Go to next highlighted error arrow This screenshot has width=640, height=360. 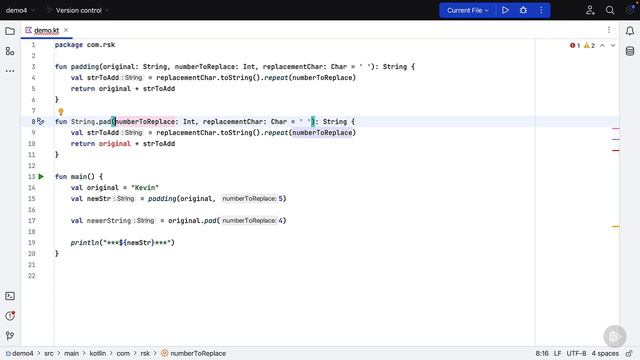point(613,45)
